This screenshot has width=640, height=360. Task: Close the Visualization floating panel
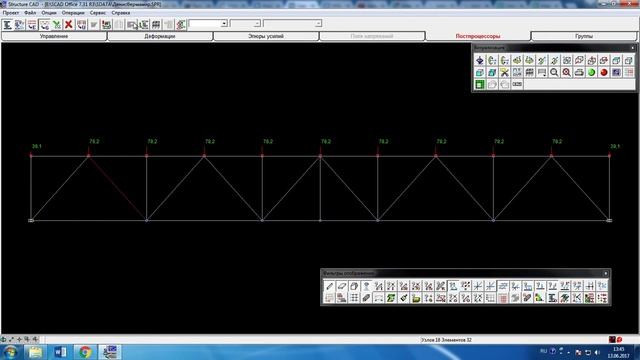633,48
